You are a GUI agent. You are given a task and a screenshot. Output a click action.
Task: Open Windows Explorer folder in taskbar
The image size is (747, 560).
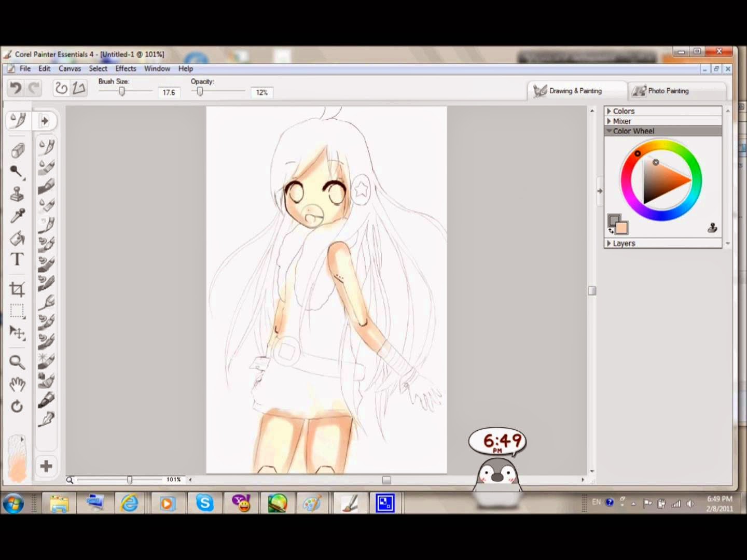[x=59, y=503]
